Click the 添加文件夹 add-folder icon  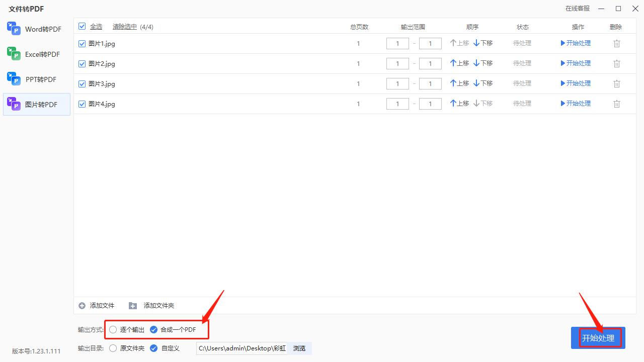(x=133, y=305)
